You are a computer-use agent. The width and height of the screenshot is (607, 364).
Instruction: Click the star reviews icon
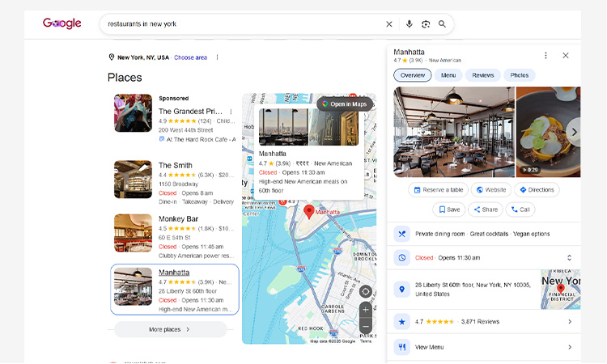click(401, 321)
